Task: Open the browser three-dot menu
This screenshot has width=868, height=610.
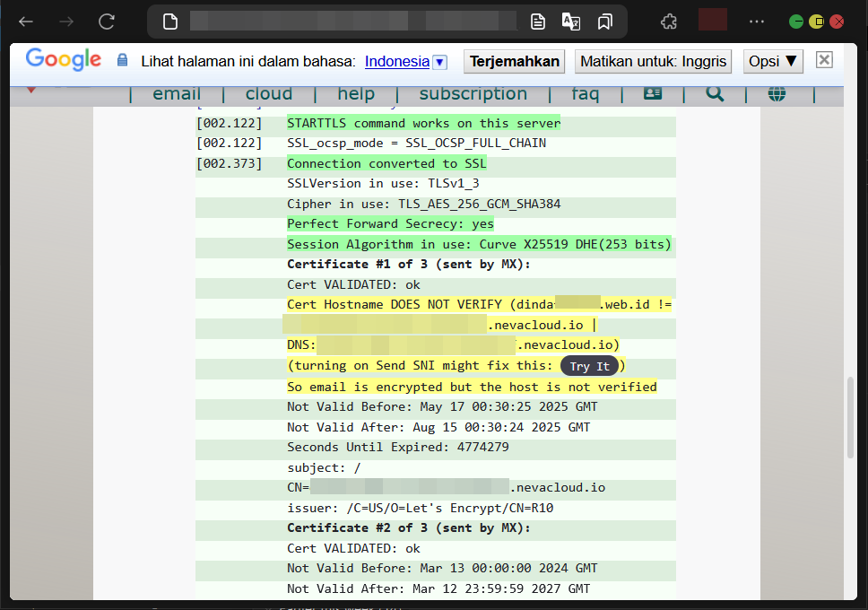Action: point(756,22)
